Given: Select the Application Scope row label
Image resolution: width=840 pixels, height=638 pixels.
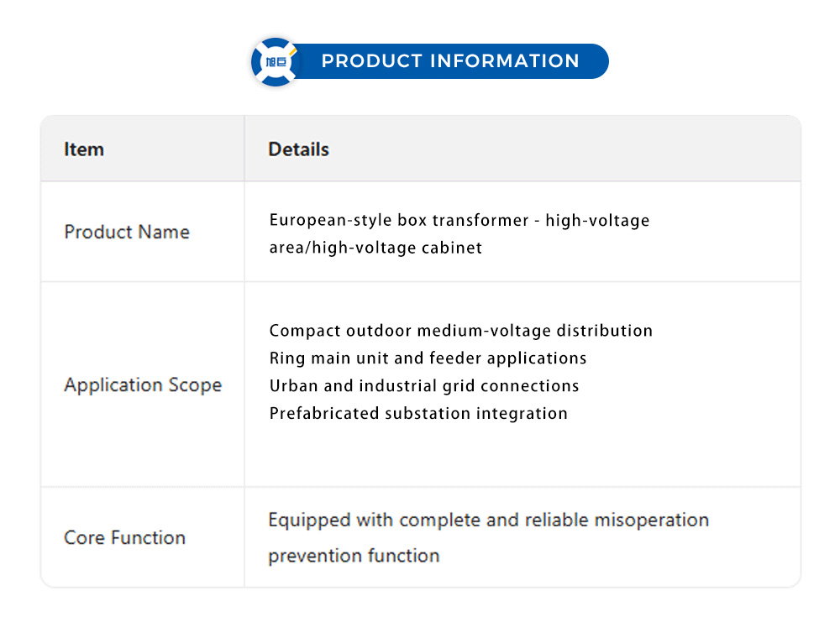Looking at the screenshot, I should (143, 385).
